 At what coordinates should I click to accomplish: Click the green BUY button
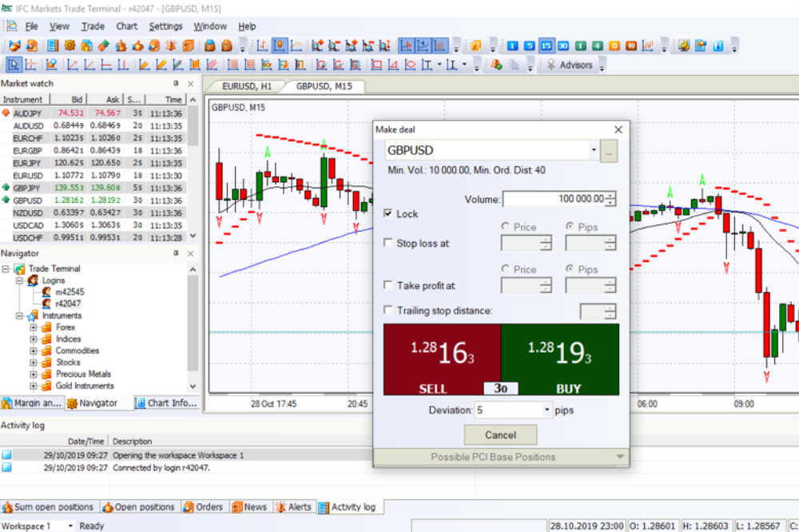(x=560, y=359)
